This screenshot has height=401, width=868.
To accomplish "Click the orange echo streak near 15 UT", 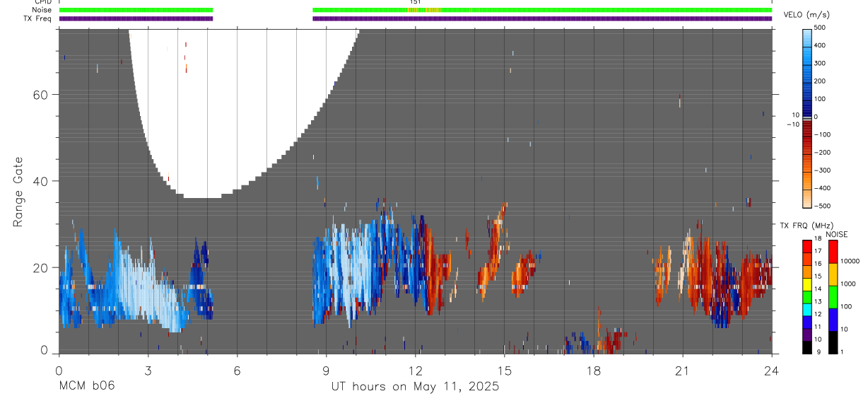I will tap(493, 248).
